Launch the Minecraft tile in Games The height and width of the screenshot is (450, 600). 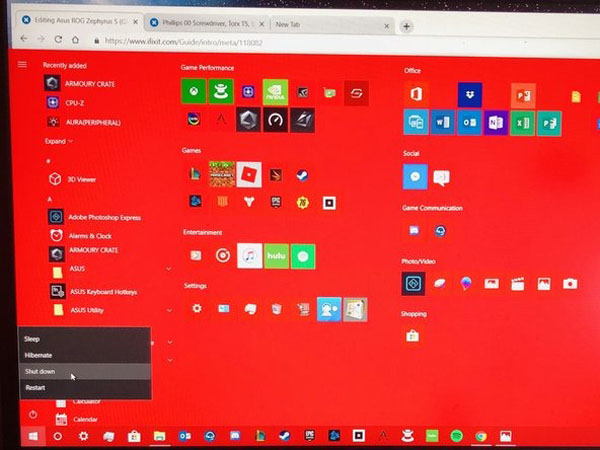[x=222, y=174]
